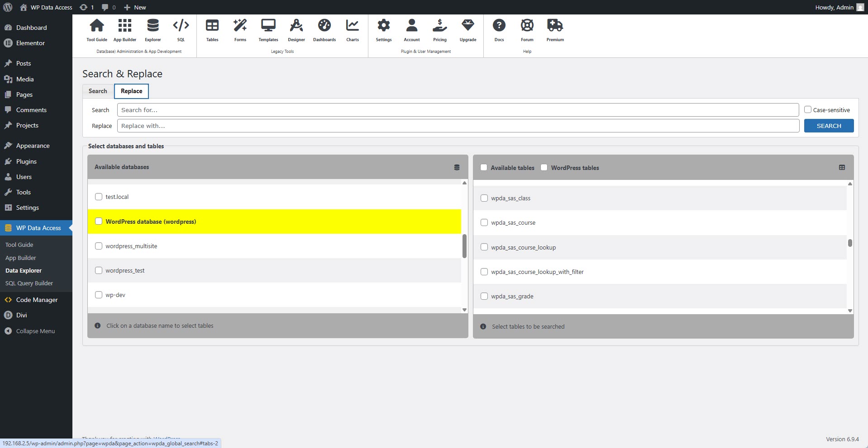
Task: Tick the wpda_sas_course table checkbox
Action: (484, 222)
